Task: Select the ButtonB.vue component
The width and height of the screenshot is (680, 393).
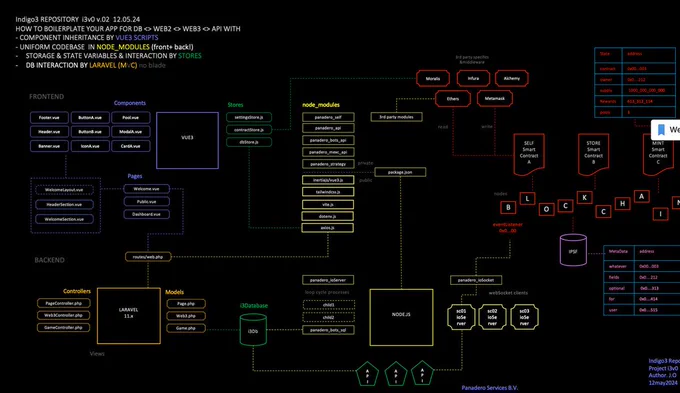Action: click(90, 132)
